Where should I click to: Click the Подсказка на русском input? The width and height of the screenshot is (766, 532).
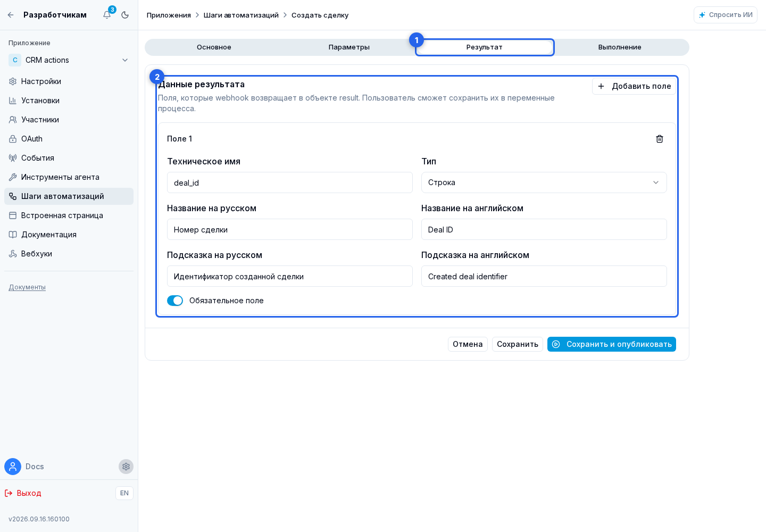(x=290, y=276)
